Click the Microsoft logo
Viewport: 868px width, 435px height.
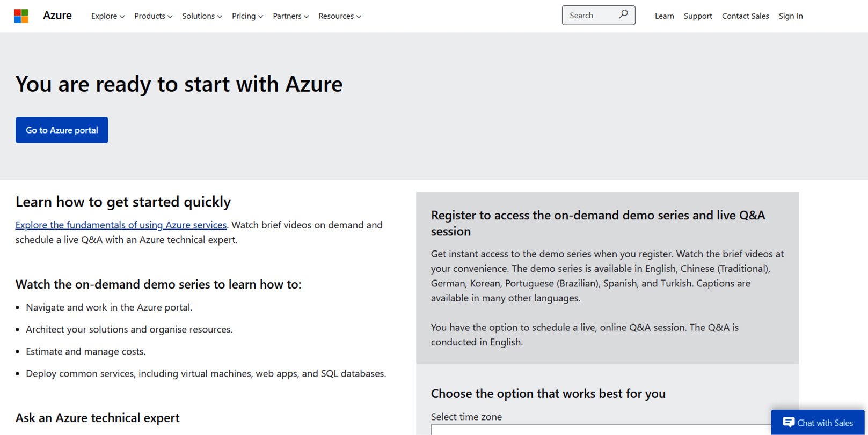(x=21, y=16)
